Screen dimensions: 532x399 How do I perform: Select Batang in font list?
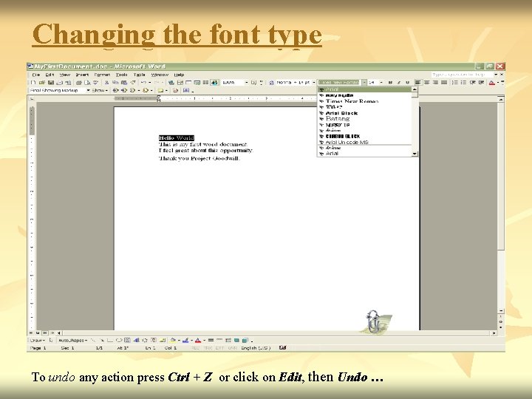pyautogui.click(x=364, y=119)
